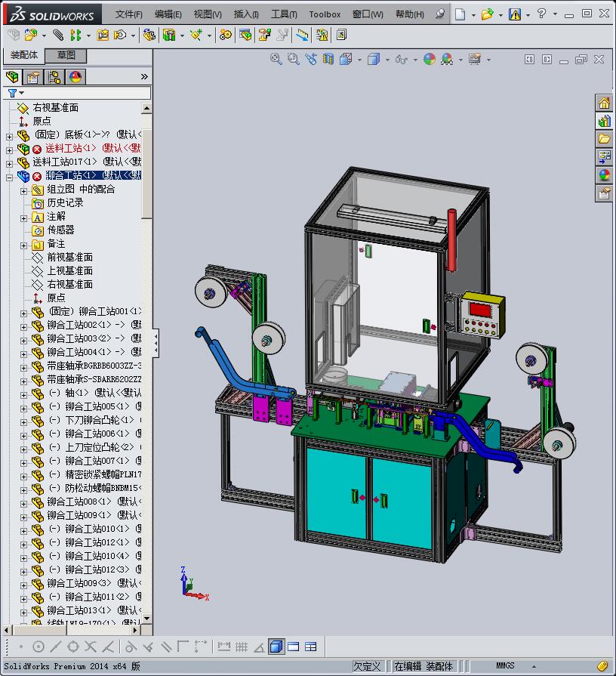Open the Display Style dropdown arrow
Viewport: 616px width, 676px height.
pos(387,60)
